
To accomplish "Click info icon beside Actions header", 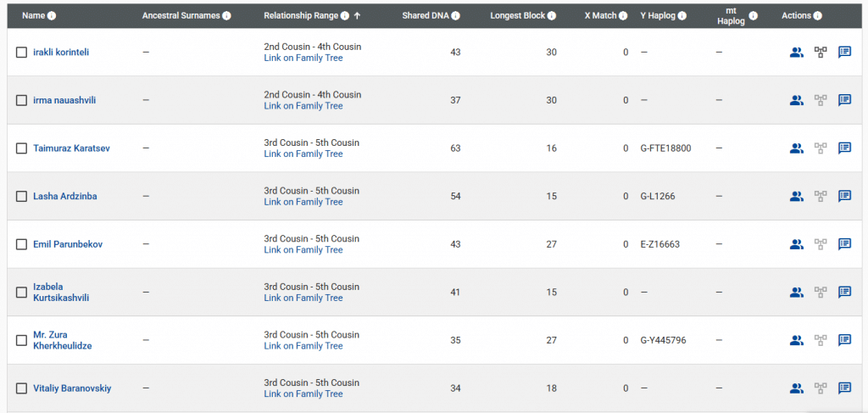I will pos(817,16).
